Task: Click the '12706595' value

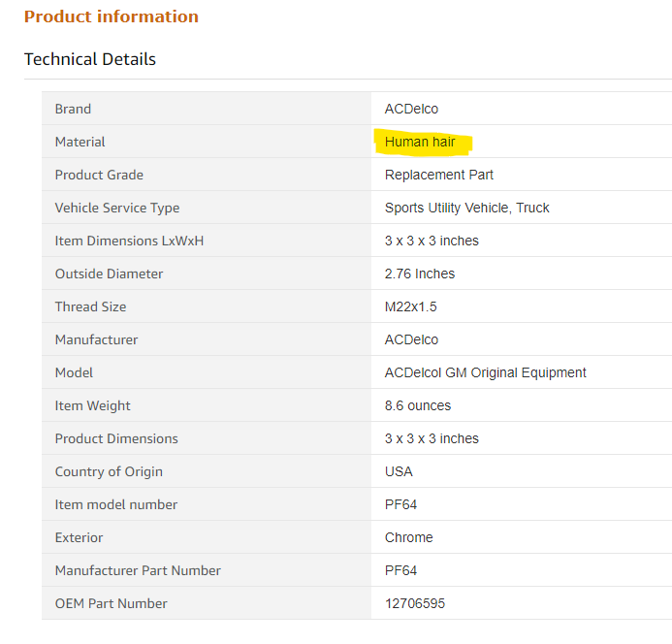Action: pos(415,604)
